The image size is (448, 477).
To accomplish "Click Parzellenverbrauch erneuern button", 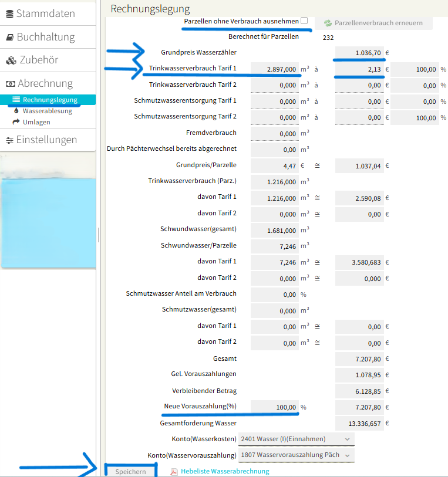I will coord(373,23).
